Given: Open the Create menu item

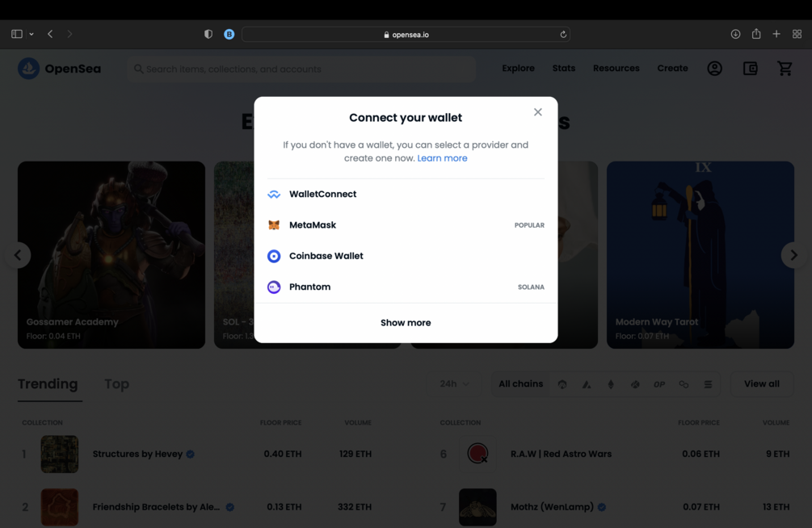Looking at the screenshot, I should (x=672, y=69).
